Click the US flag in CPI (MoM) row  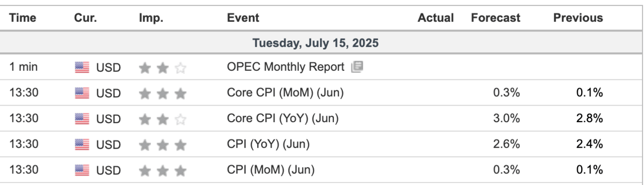pos(82,171)
